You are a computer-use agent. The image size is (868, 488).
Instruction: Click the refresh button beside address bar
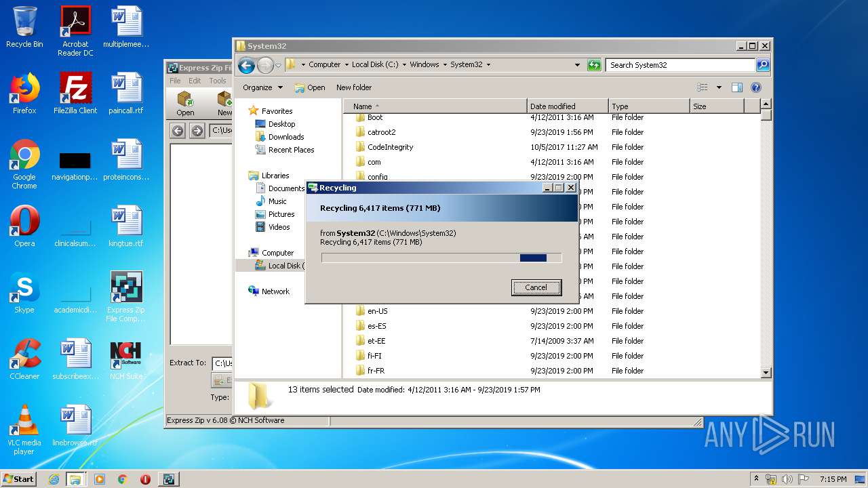point(594,65)
